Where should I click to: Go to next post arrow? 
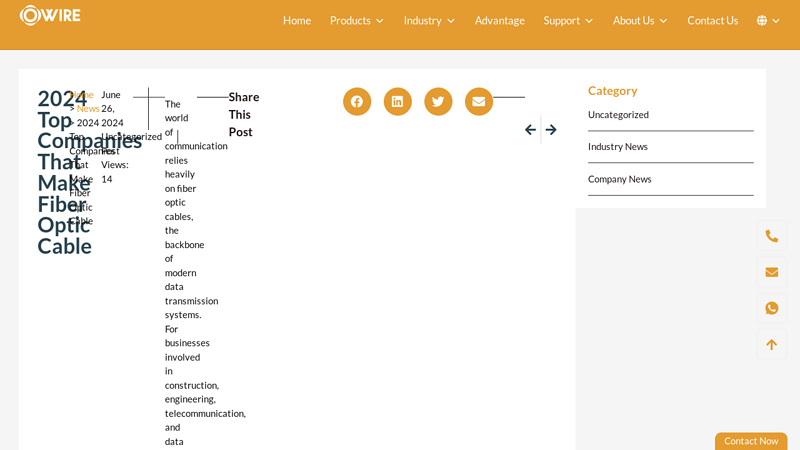551,130
